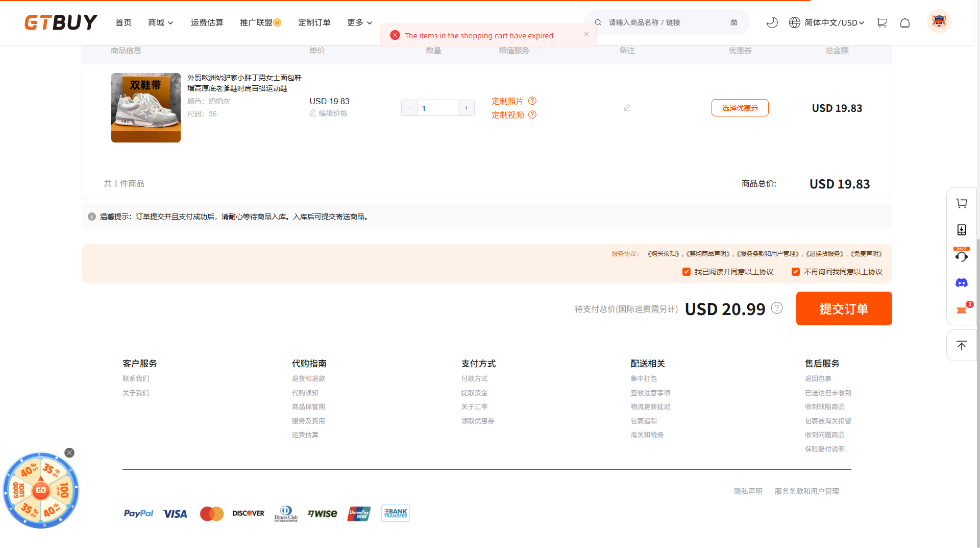Open 集中打包 footer link
The width and height of the screenshot is (980, 548).
(644, 378)
